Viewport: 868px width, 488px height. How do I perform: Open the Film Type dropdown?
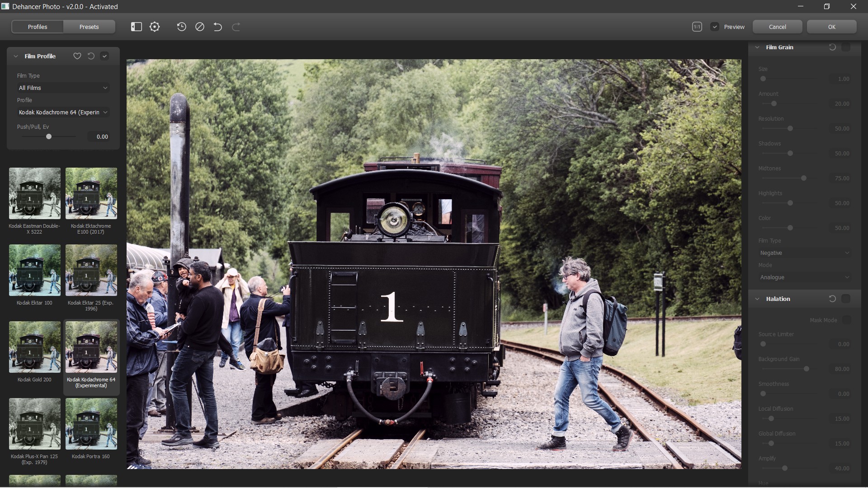click(63, 88)
